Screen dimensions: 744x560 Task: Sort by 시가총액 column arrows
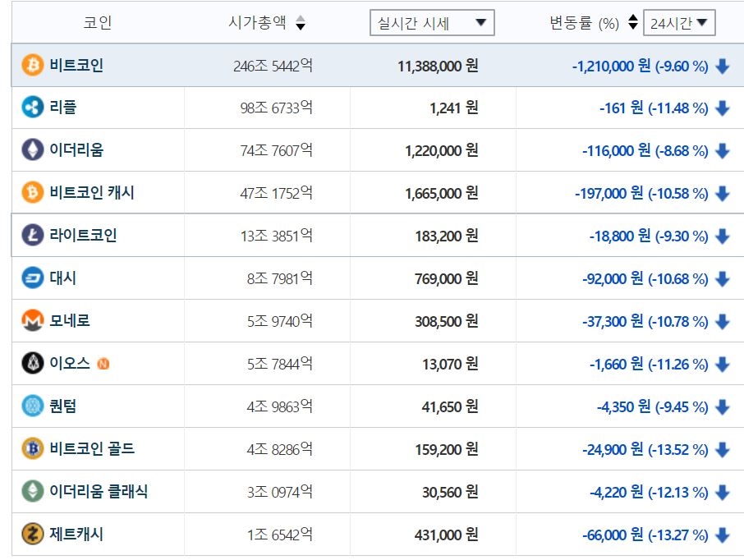click(x=301, y=24)
